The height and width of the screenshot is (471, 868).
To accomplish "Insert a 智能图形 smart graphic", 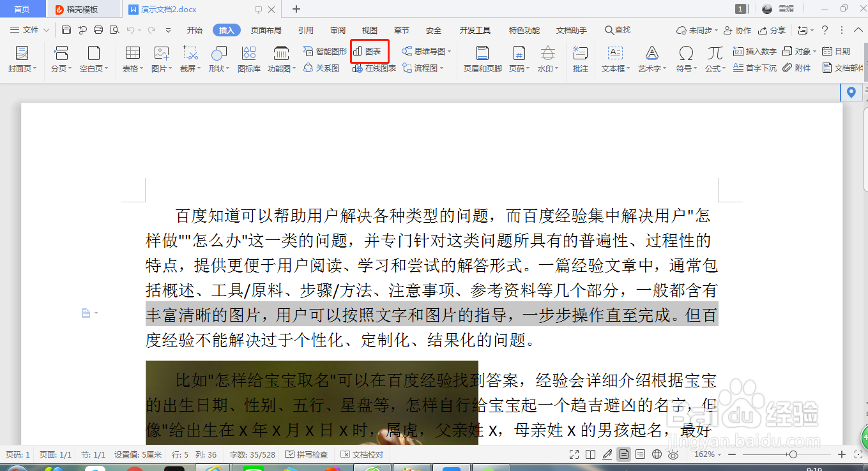I will point(325,51).
